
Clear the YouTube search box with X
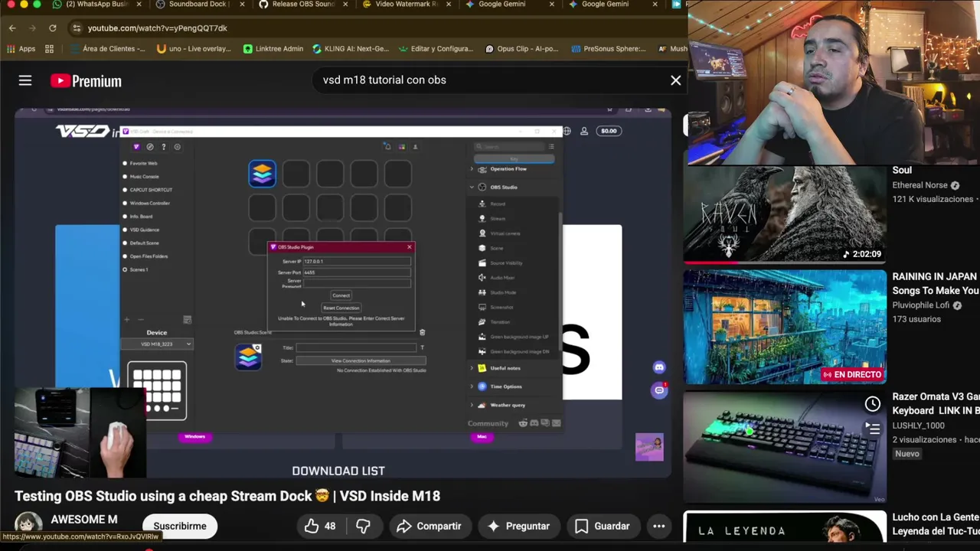675,80
